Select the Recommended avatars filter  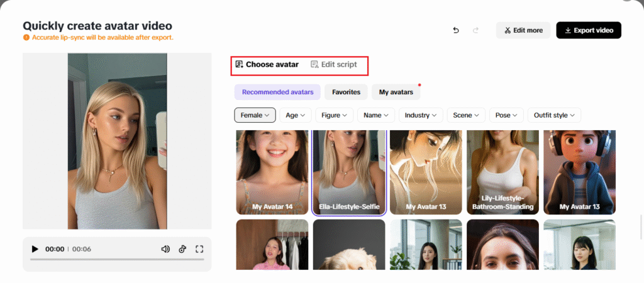[x=277, y=92]
